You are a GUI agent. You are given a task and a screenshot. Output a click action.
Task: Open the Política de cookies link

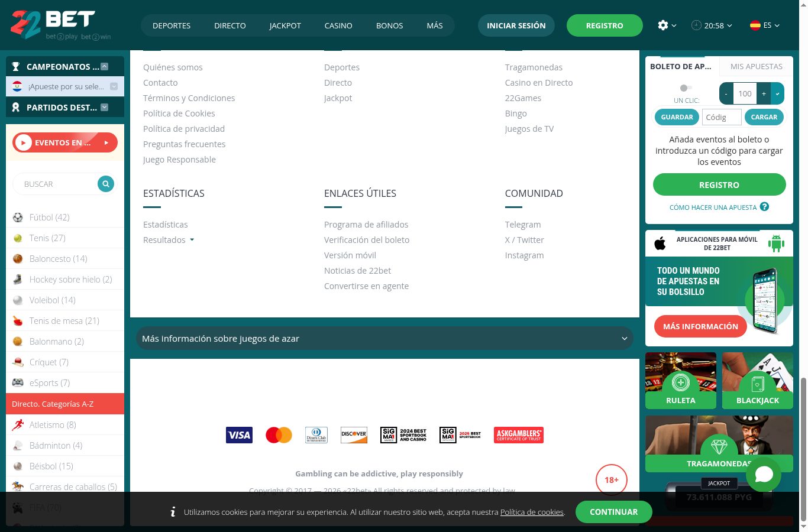coord(532,512)
